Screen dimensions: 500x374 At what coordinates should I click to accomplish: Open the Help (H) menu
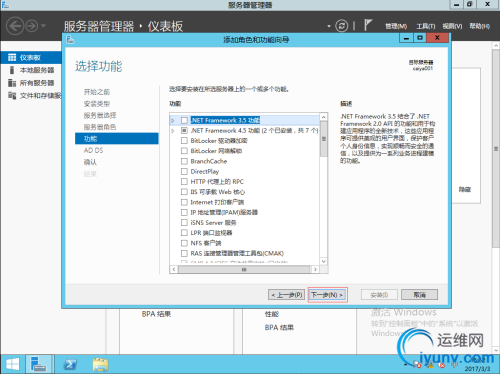480,26
